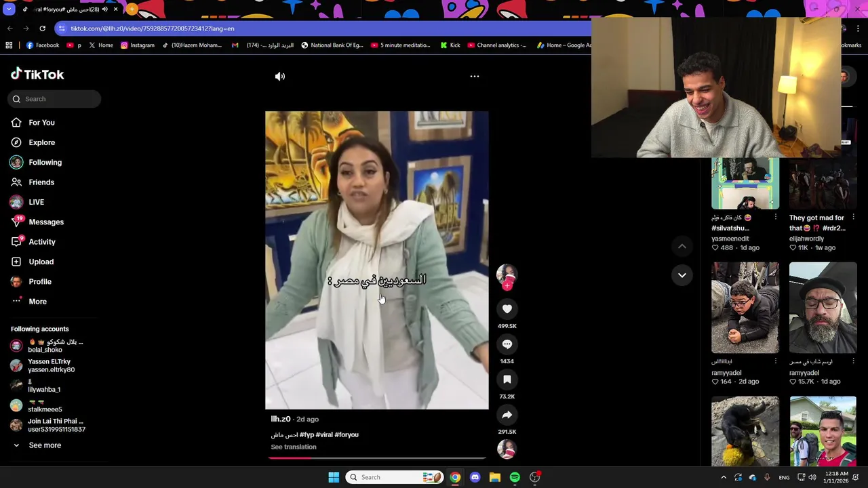The height and width of the screenshot is (488, 868).
Task: Open options for ramyyadel 164 likes video
Action: click(775, 361)
